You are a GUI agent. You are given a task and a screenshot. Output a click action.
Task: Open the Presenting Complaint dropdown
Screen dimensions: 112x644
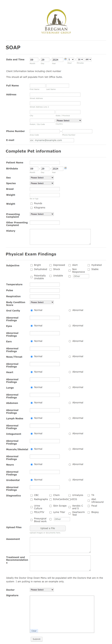click(42, 214)
